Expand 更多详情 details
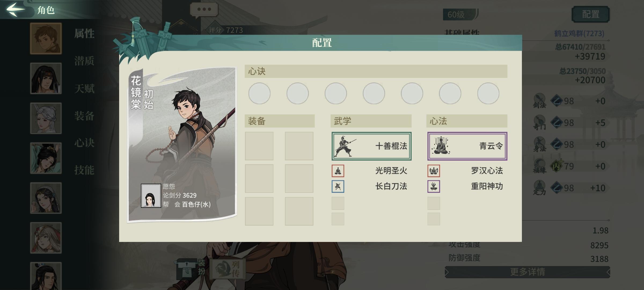The image size is (644, 290). coord(527,272)
